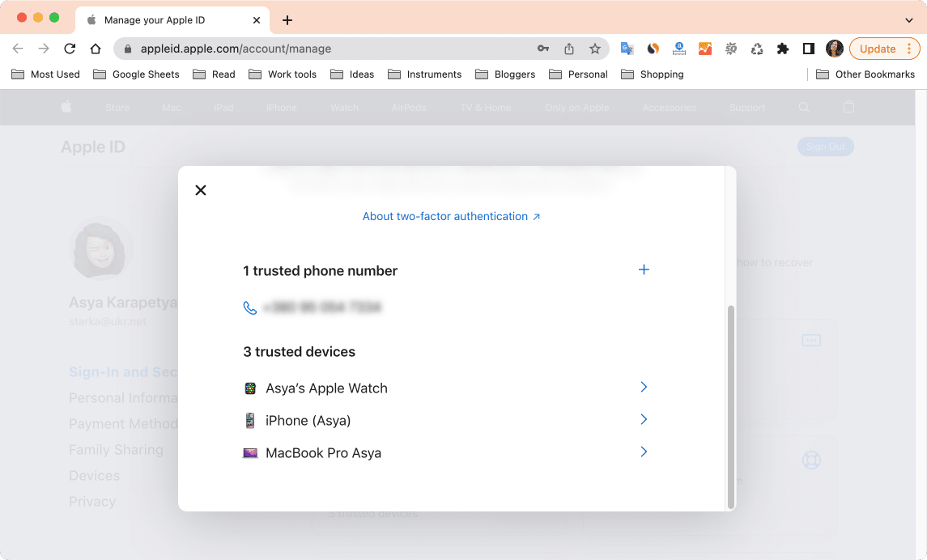Click the address bar URL

pyautogui.click(x=236, y=49)
